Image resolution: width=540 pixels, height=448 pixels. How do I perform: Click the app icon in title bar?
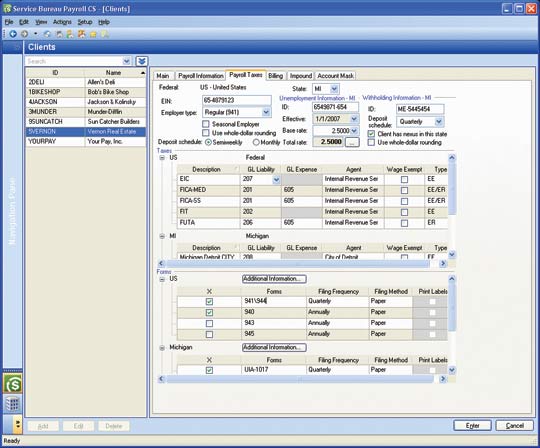pos(7,9)
